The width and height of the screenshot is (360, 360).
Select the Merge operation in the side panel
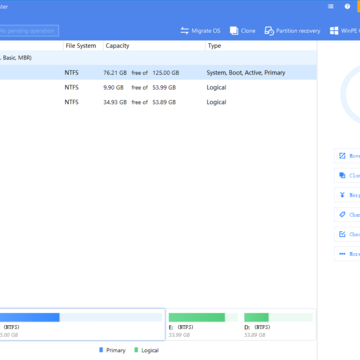pyautogui.click(x=347, y=195)
